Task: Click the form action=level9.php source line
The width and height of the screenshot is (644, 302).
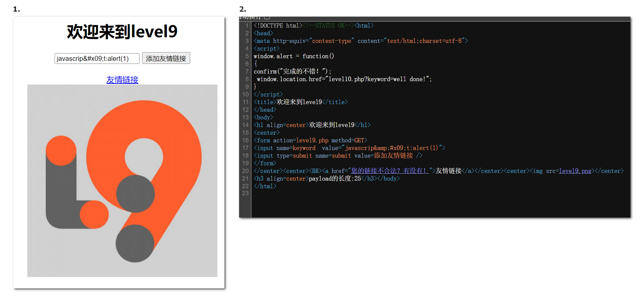Action: (x=310, y=140)
